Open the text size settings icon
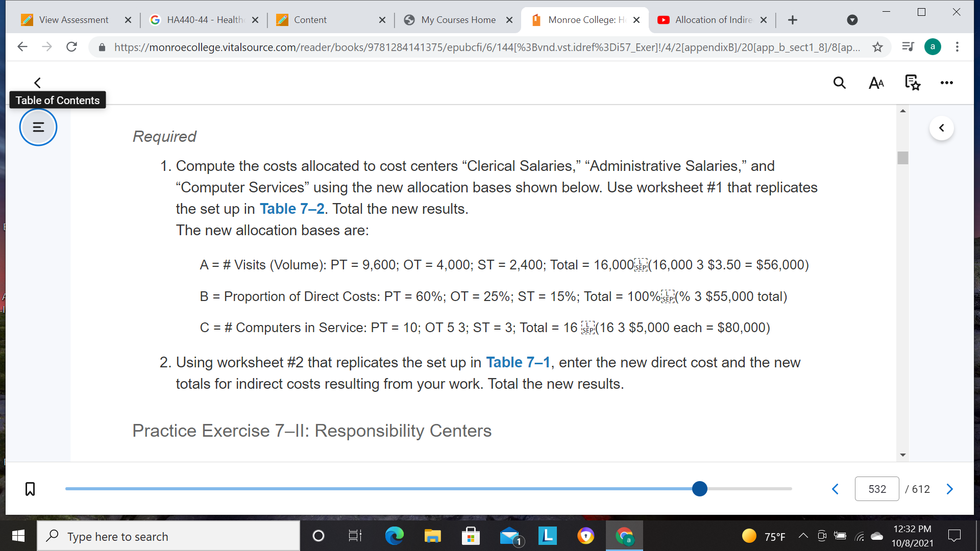 click(876, 83)
